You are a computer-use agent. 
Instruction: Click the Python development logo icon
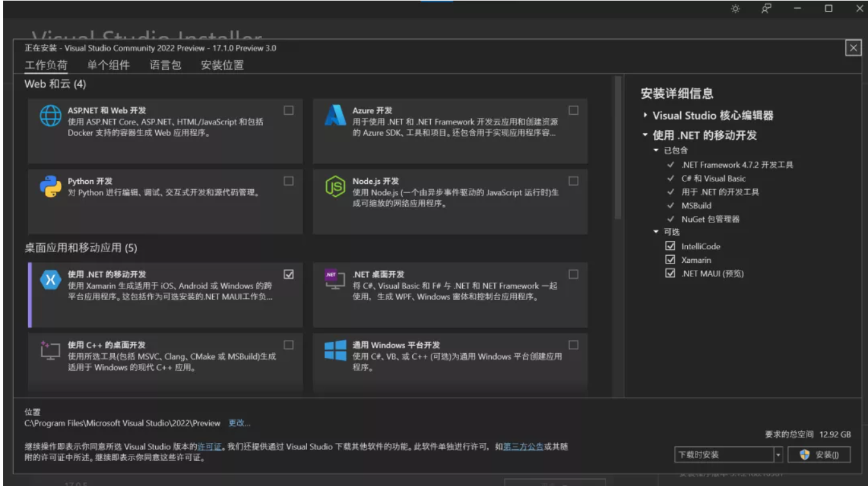tap(51, 187)
